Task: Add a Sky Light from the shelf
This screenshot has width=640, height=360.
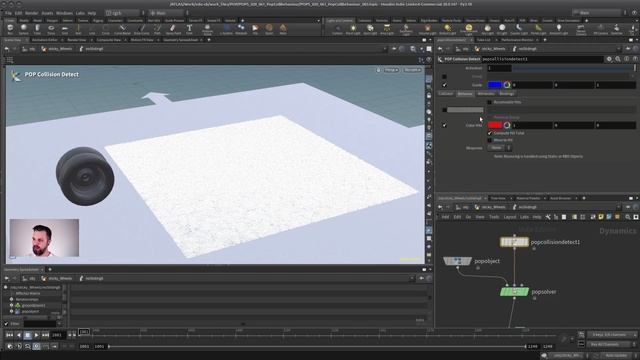Action: [x=487, y=29]
